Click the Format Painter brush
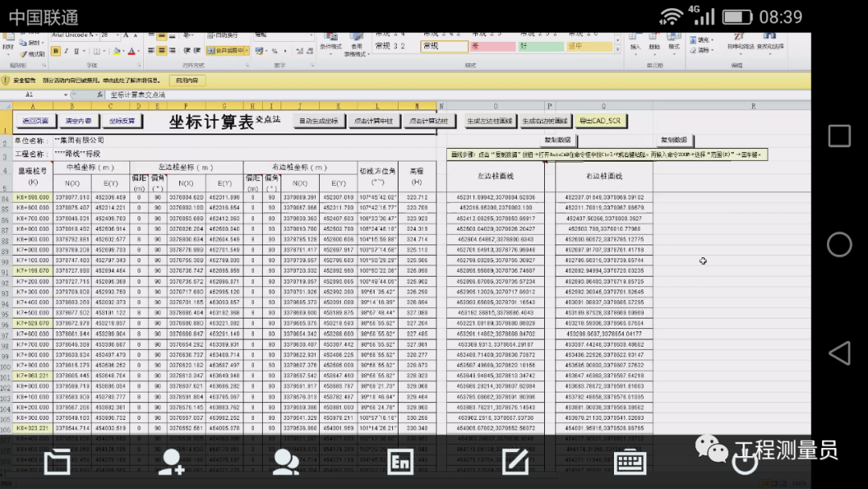 [x=31, y=54]
